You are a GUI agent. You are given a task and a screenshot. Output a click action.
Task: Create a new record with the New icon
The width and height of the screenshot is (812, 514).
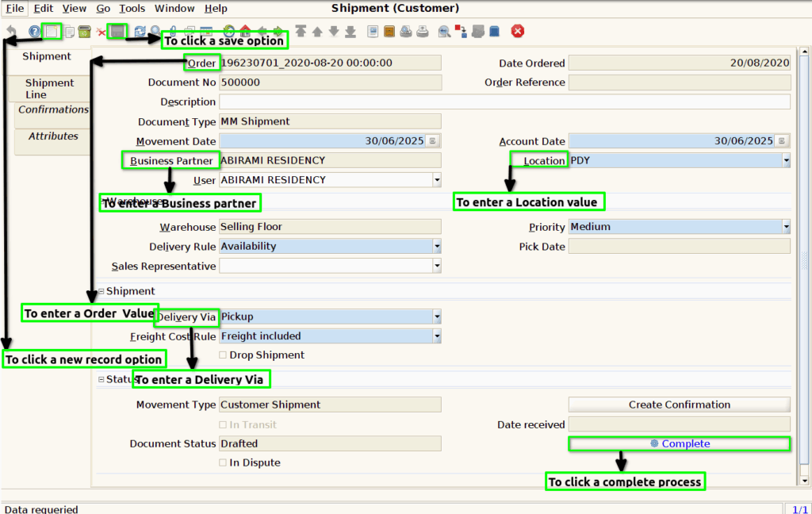pyautogui.click(x=52, y=32)
